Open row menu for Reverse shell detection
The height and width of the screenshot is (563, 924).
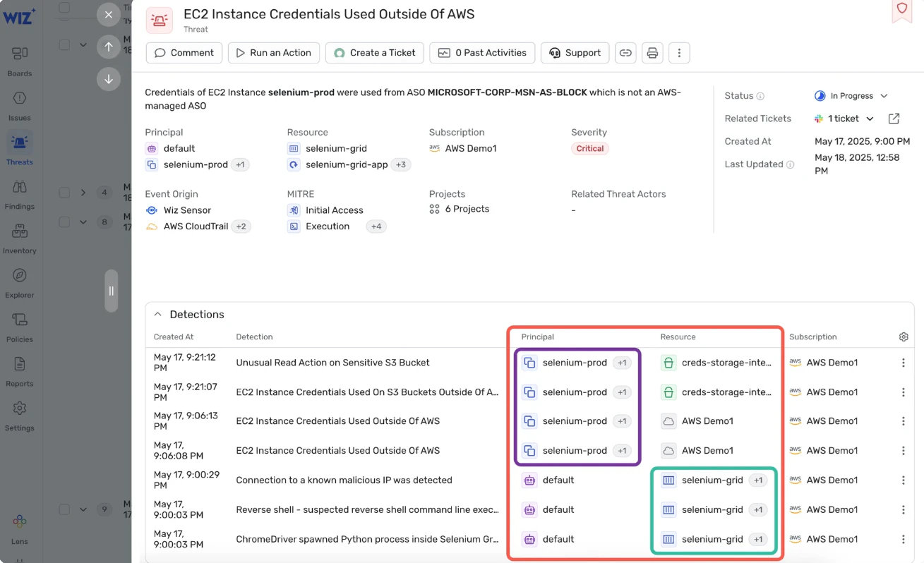[903, 510]
